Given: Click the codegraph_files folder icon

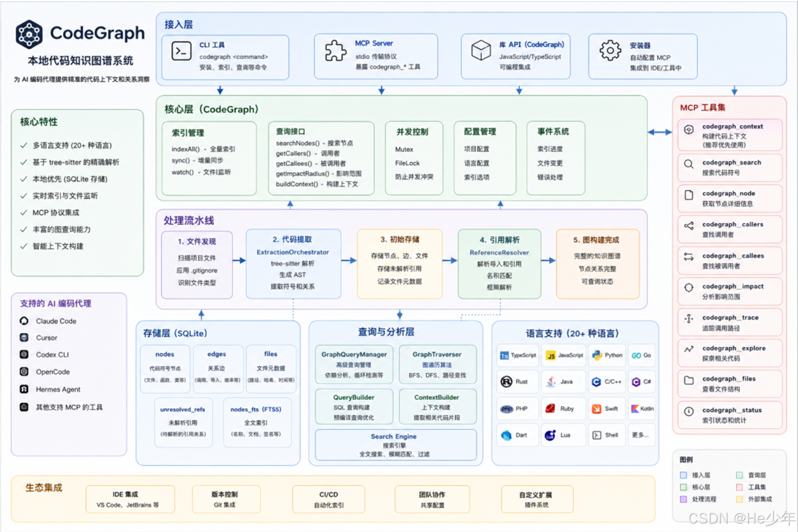Looking at the screenshot, I should pyautogui.click(x=689, y=380).
